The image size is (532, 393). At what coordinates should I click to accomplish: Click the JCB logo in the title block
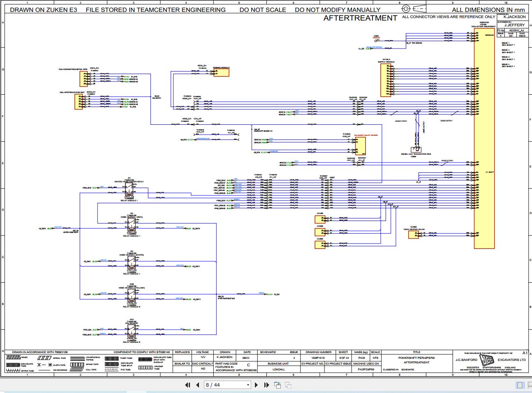pos(487,360)
